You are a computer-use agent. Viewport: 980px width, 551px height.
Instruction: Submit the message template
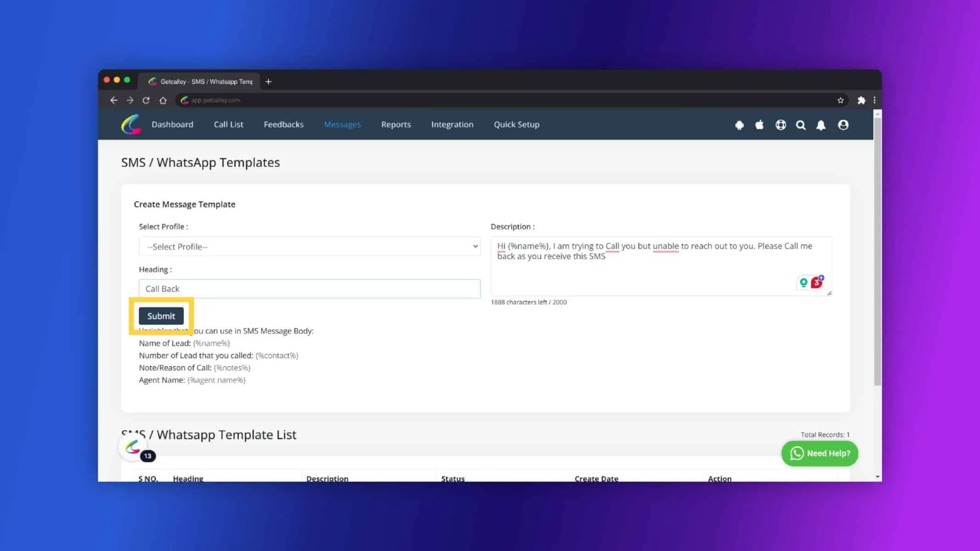(x=161, y=316)
